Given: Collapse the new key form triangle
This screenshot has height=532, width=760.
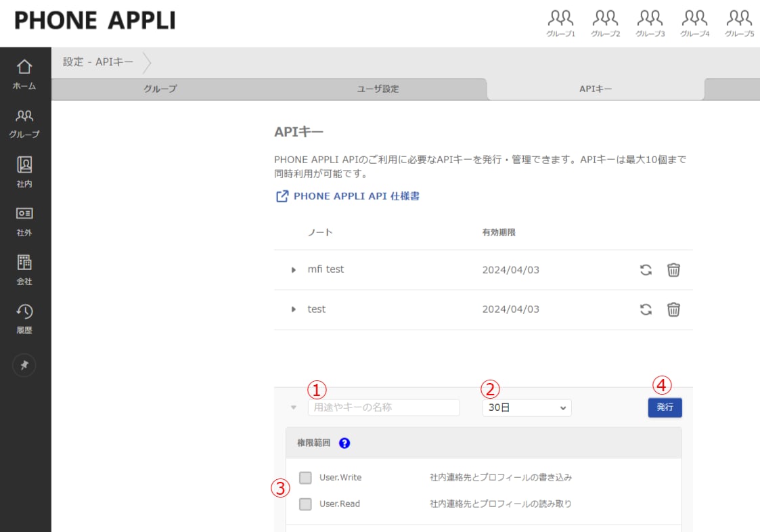Looking at the screenshot, I should coord(293,407).
